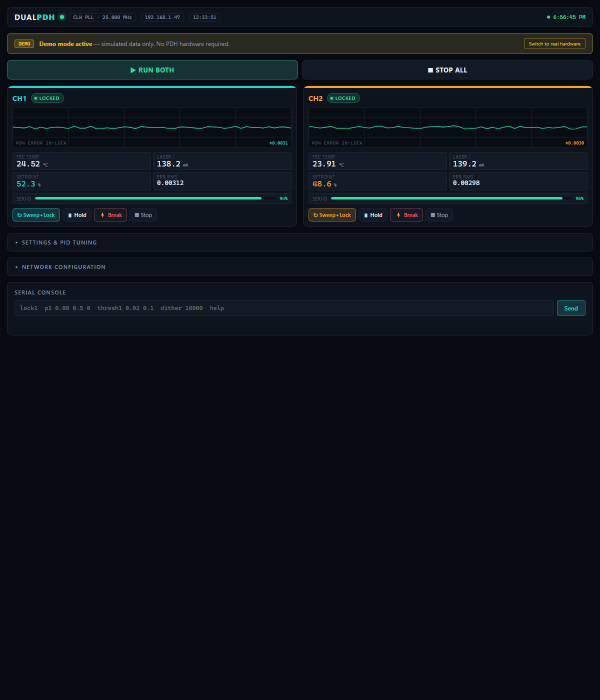The image size is (600, 700).
Task: Click the CH2 PDH error chart
Action: pyautogui.click(x=448, y=127)
